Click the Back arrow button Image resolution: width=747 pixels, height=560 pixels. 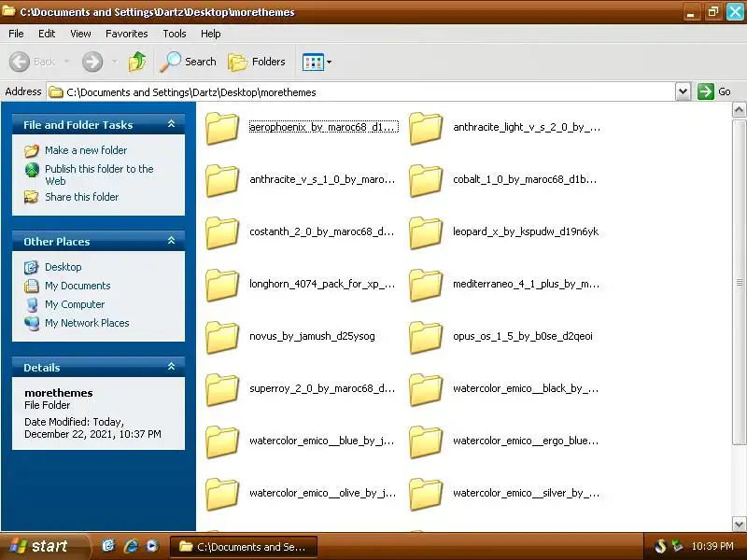tap(20, 62)
